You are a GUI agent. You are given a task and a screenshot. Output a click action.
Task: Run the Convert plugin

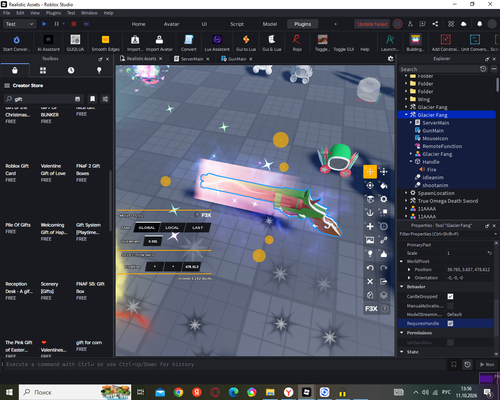coord(189,43)
